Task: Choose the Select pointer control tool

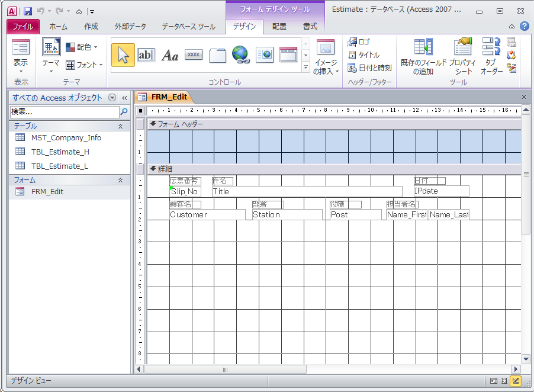Action: 123,55
